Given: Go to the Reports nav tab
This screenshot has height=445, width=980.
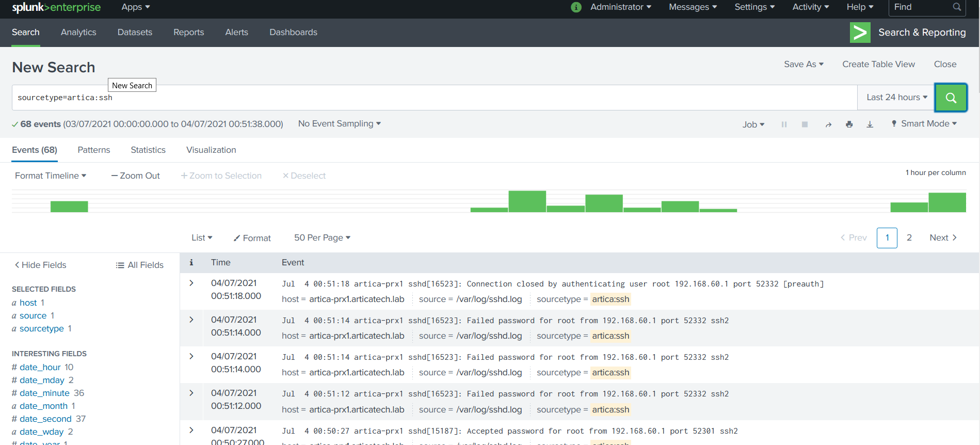Looking at the screenshot, I should 188,33.
